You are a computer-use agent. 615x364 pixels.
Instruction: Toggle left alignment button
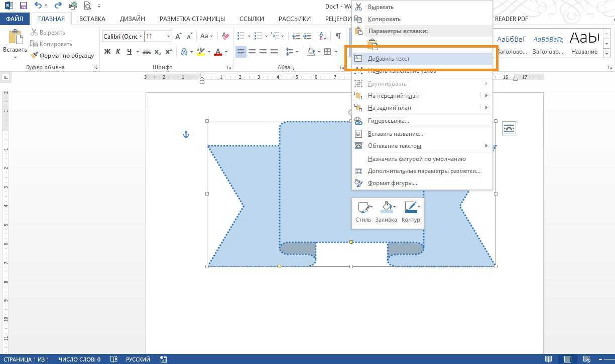pyautogui.click(x=241, y=52)
